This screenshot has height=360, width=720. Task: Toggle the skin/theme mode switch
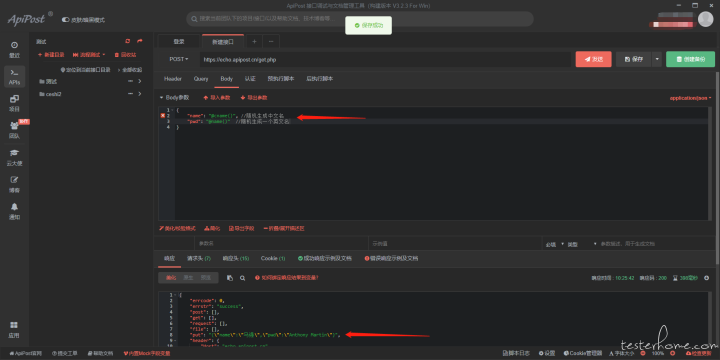[65, 20]
